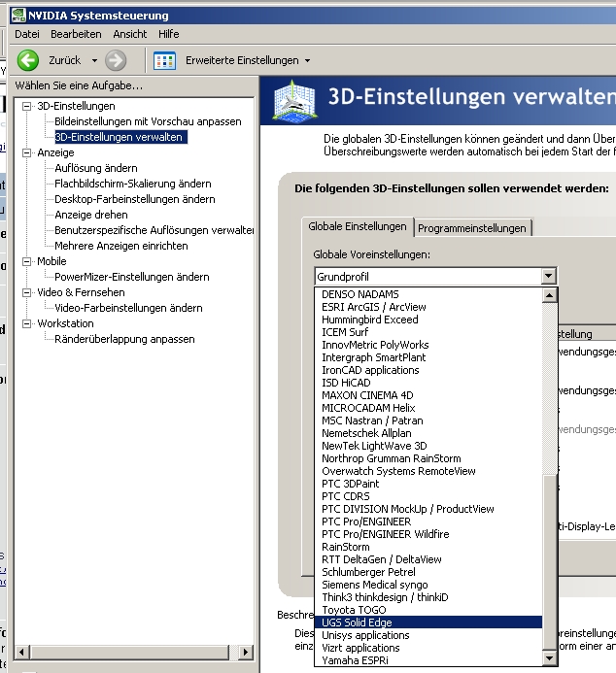Open Flachbildschirm-Skalierung ändern task
616x673 pixels.
[133, 184]
